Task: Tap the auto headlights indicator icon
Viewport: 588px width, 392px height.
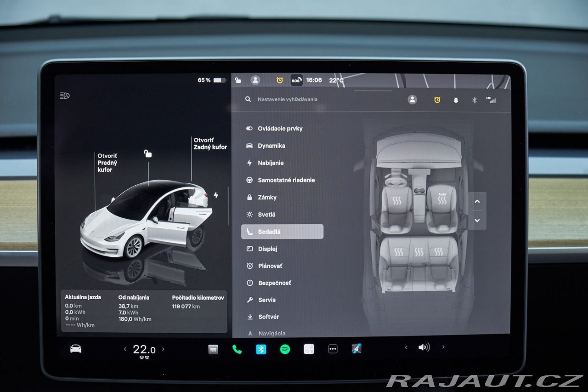Action: click(x=64, y=96)
